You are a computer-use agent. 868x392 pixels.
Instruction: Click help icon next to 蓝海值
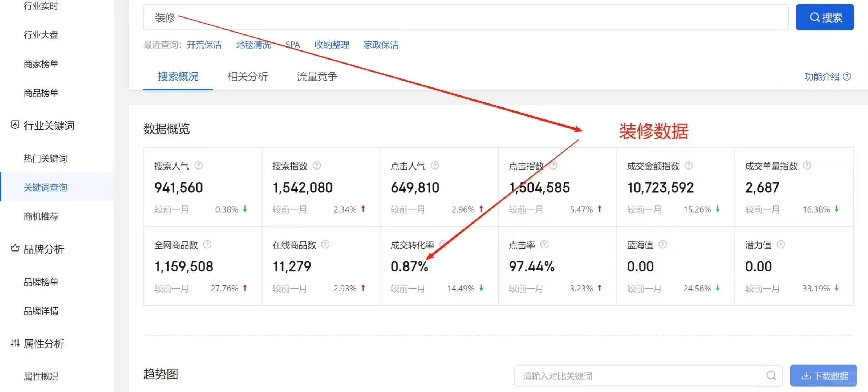click(x=662, y=244)
